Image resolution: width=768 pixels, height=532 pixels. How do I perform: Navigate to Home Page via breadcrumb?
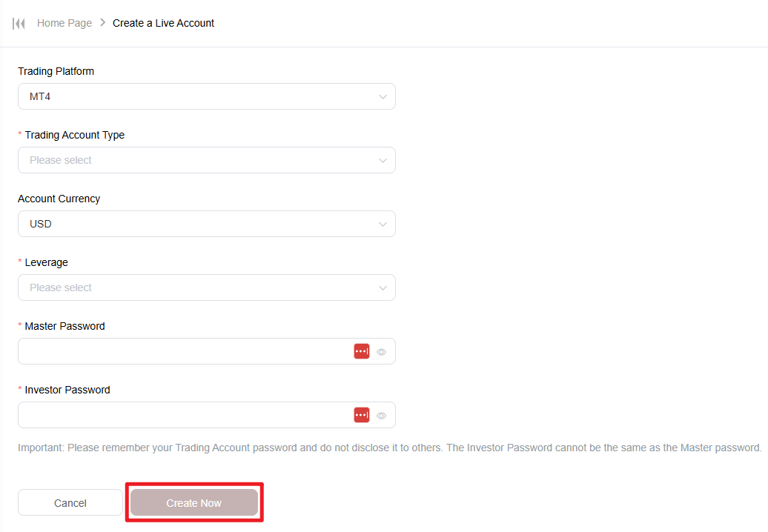pos(64,23)
